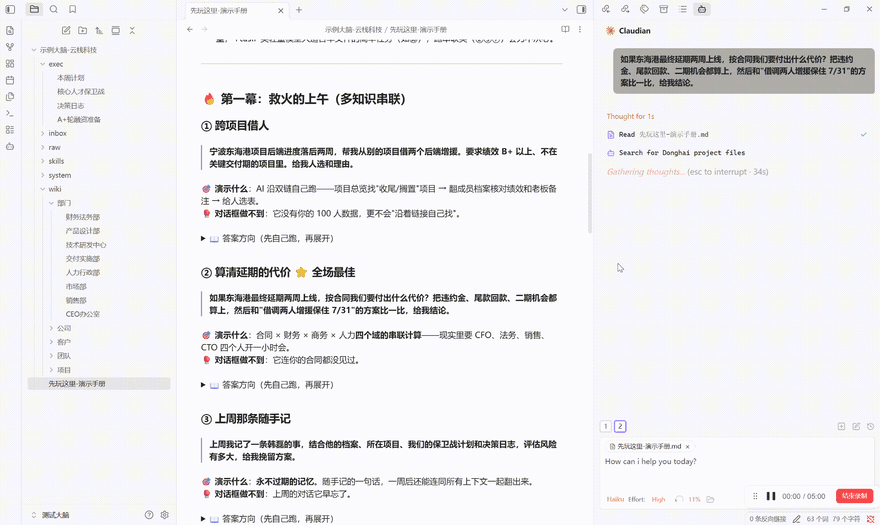Open the file explorer tab
Screen dimensions: 880x525
tap(34, 10)
